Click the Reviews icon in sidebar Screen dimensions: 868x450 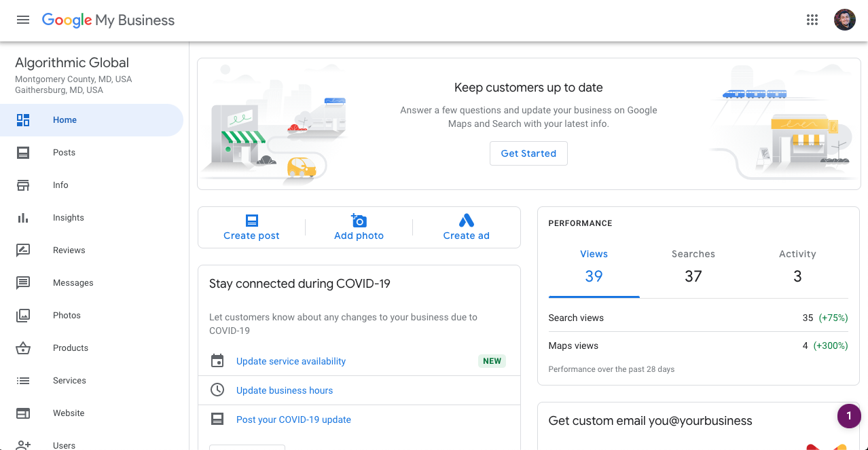click(23, 250)
